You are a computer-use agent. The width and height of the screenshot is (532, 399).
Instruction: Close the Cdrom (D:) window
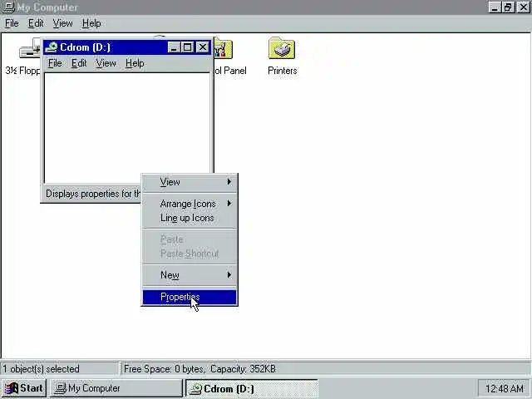203,47
